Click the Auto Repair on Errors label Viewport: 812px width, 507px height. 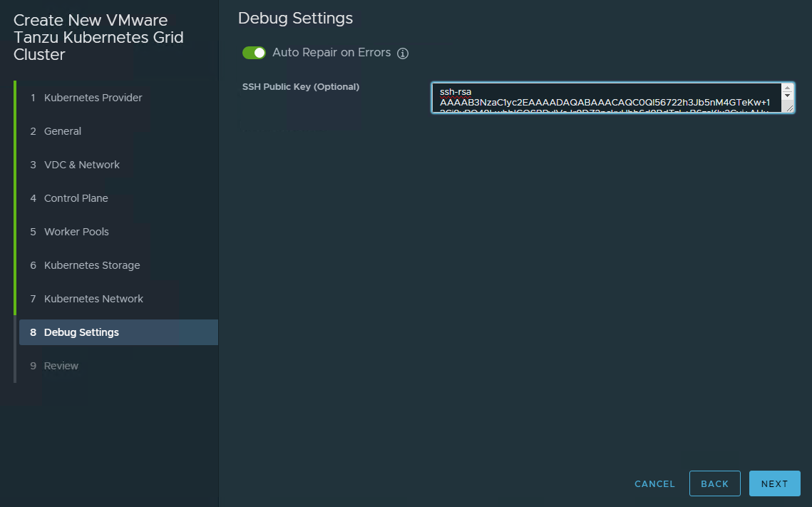pyautogui.click(x=332, y=53)
